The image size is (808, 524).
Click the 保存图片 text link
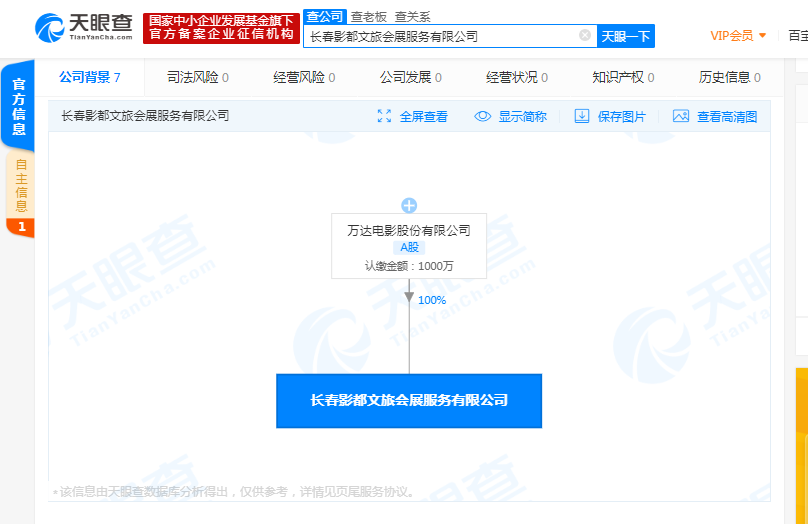tap(621, 116)
